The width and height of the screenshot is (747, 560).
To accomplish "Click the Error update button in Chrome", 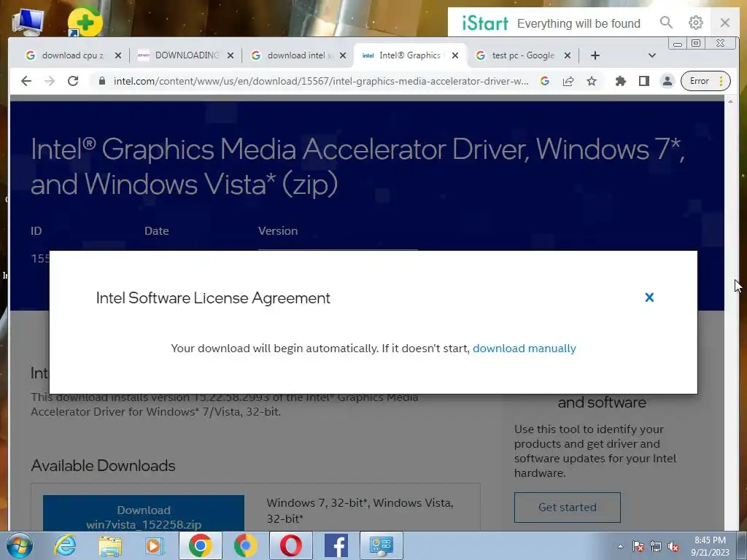I will point(705,81).
